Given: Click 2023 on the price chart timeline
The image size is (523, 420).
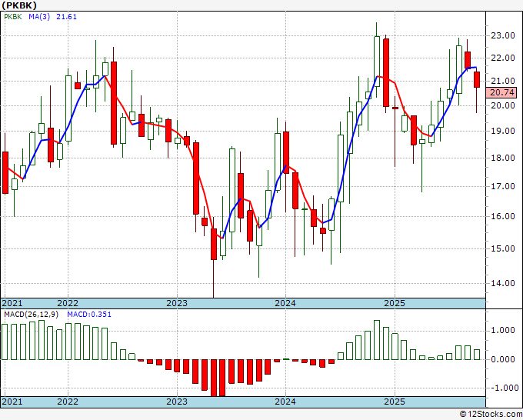Looking at the screenshot, I should coord(177,303).
